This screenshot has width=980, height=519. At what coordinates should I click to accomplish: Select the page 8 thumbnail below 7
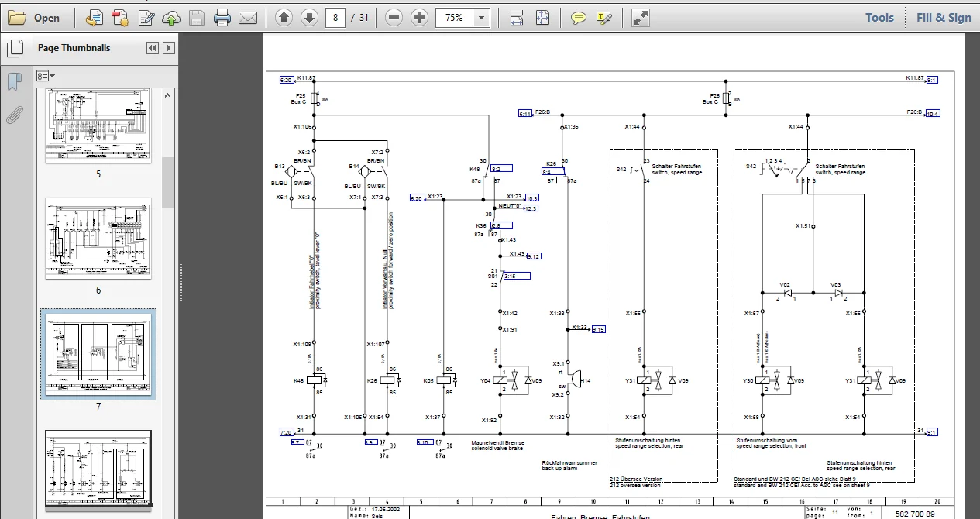click(x=98, y=469)
